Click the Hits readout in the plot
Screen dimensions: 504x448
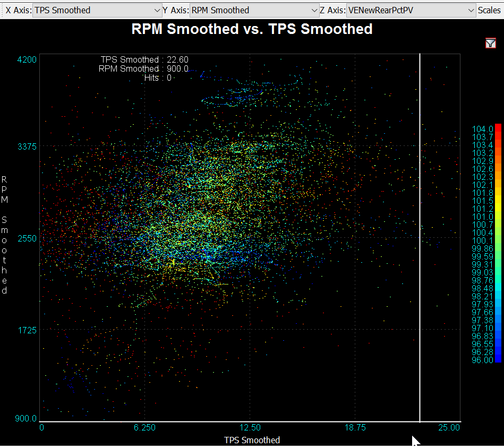point(158,77)
